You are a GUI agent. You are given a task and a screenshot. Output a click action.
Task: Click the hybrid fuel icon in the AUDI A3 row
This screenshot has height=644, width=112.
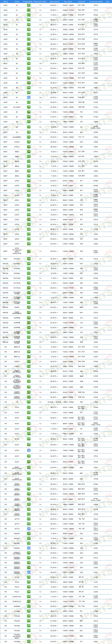(x=29, y=97)
